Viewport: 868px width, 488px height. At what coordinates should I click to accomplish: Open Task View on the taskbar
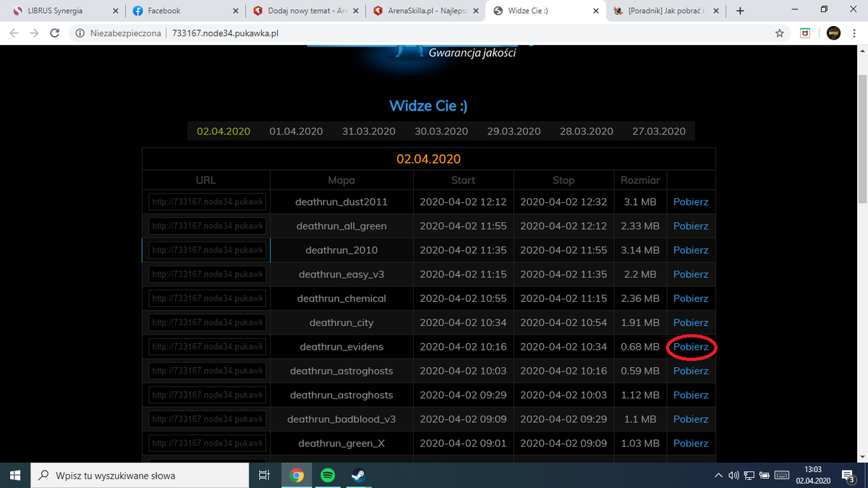[264, 476]
